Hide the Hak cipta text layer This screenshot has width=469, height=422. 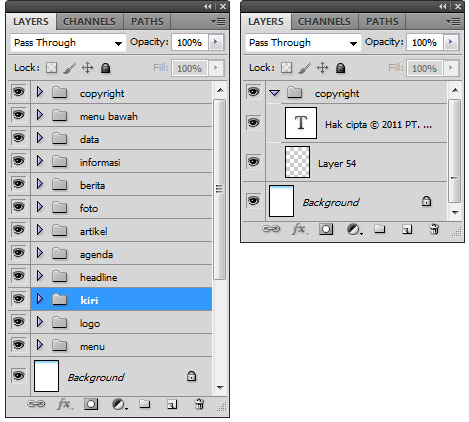254,123
